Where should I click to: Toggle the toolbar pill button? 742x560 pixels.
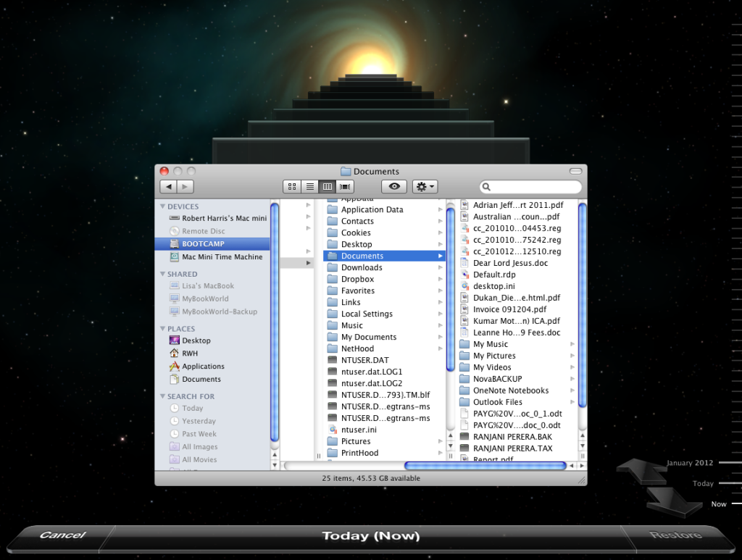click(575, 171)
